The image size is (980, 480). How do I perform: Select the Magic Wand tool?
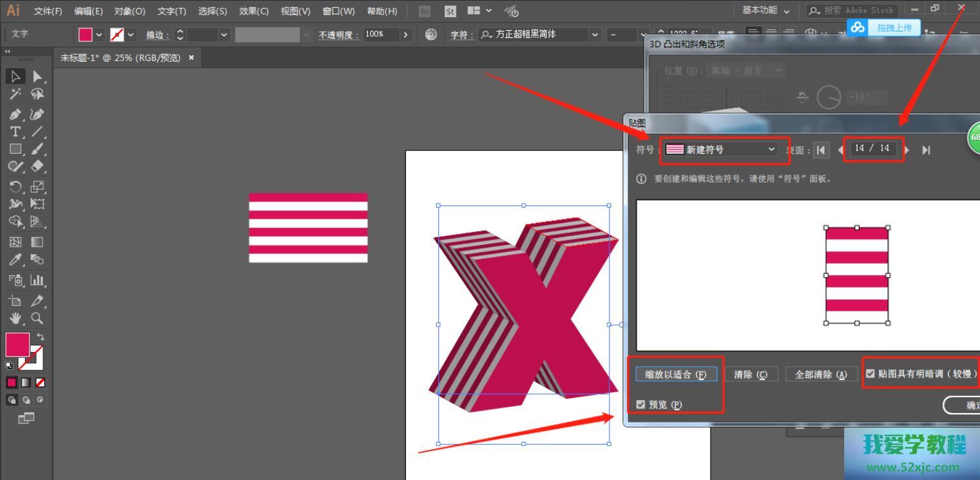tap(16, 95)
